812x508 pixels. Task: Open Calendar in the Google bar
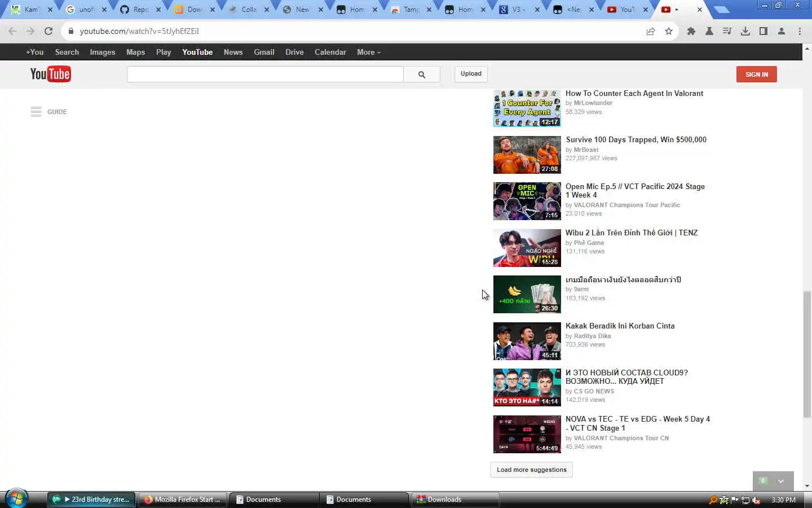(x=330, y=52)
